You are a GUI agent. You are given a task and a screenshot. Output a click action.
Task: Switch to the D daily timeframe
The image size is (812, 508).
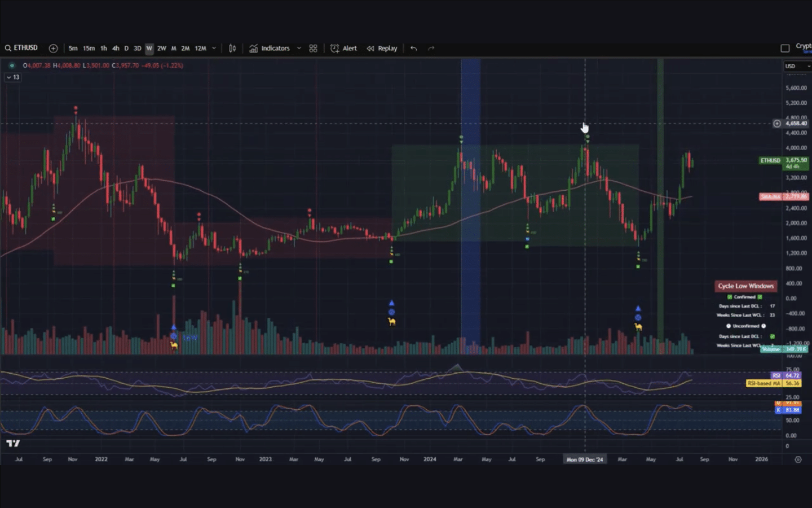point(126,49)
